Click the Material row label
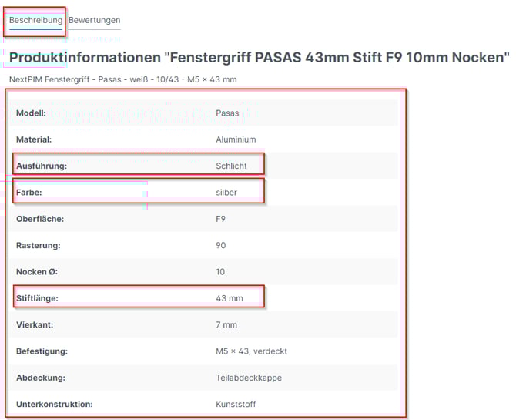This screenshot has width=516, height=420. pyautogui.click(x=33, y=139)
